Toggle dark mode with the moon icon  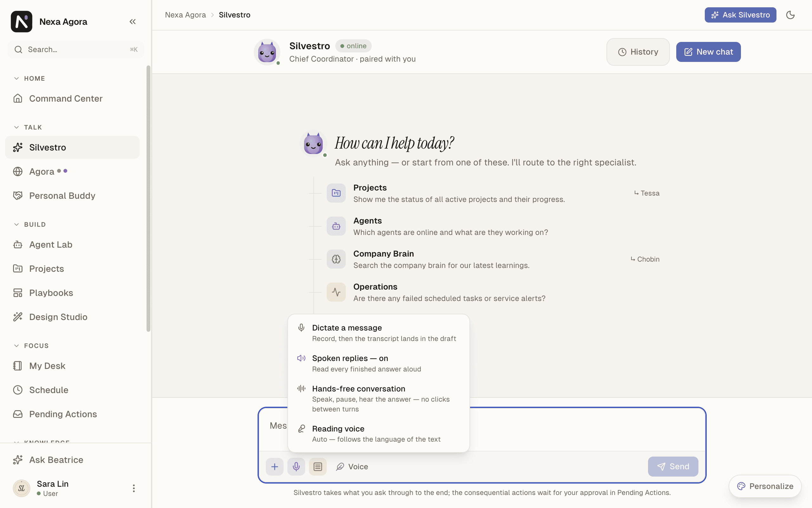coord(790,15)
